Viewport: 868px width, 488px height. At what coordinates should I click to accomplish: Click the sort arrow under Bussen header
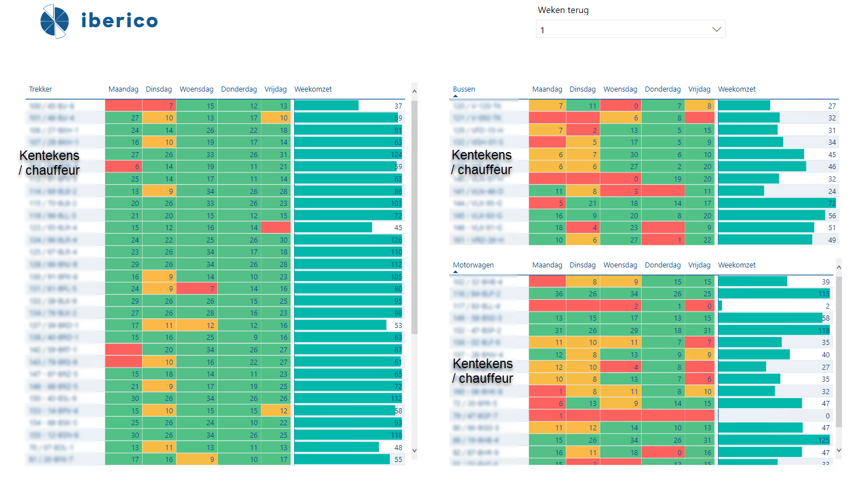[456, 97]
